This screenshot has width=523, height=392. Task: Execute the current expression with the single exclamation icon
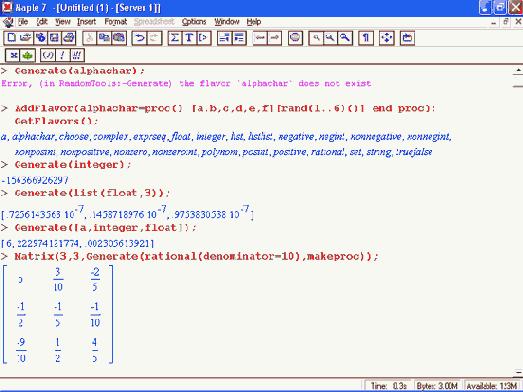tap(62, 55)
